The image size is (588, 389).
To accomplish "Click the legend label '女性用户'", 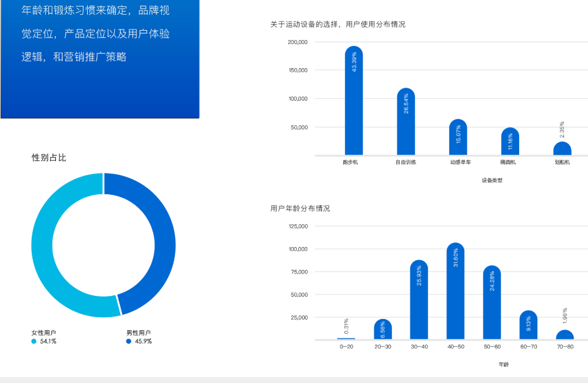I will 44,333.
